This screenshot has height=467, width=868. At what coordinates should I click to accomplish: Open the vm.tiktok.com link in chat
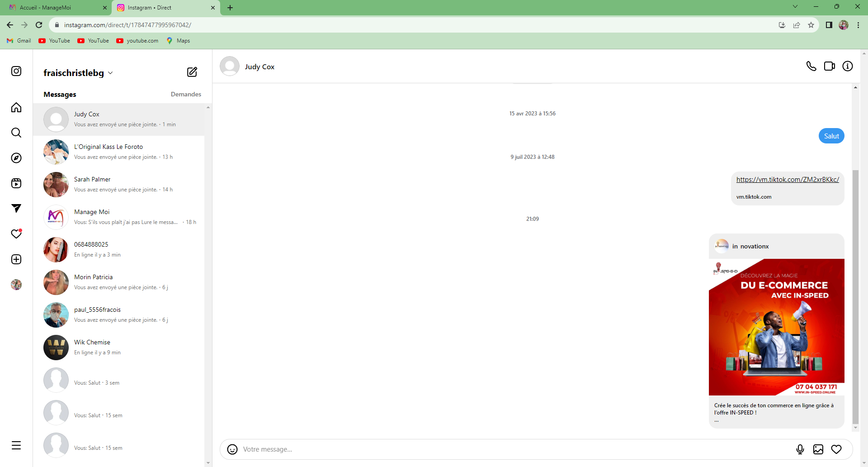pyautogui.click(x=787, y=180)
